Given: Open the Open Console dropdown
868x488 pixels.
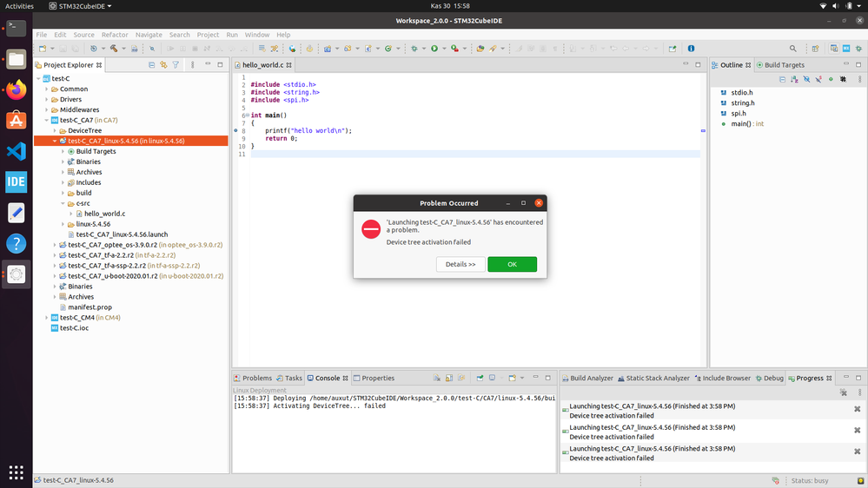Looking at the screenshot, I should coord(522,378).
